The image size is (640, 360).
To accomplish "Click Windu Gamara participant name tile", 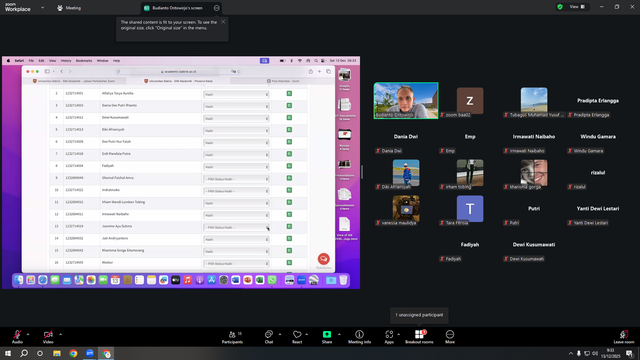I will [x=598, y=137].
